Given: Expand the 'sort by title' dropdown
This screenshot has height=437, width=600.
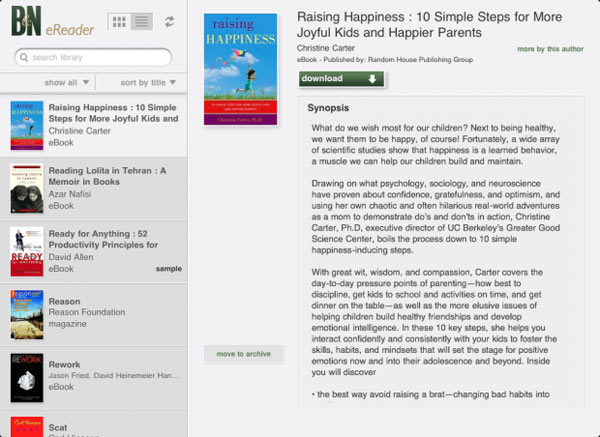Looking at the screenshot, I should point(147,82).
